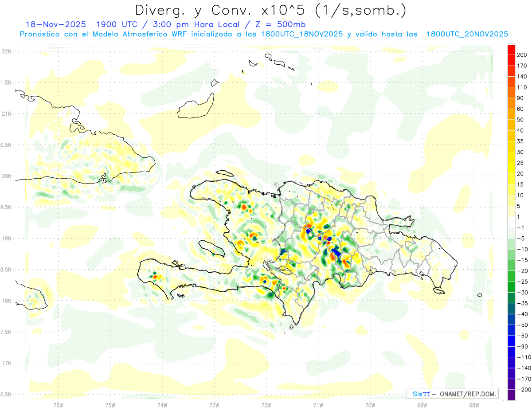Click the '50' positive color scale value
The width and height of the screenshot is (532, 411).
pyautogui.click(x=520, y=120)
